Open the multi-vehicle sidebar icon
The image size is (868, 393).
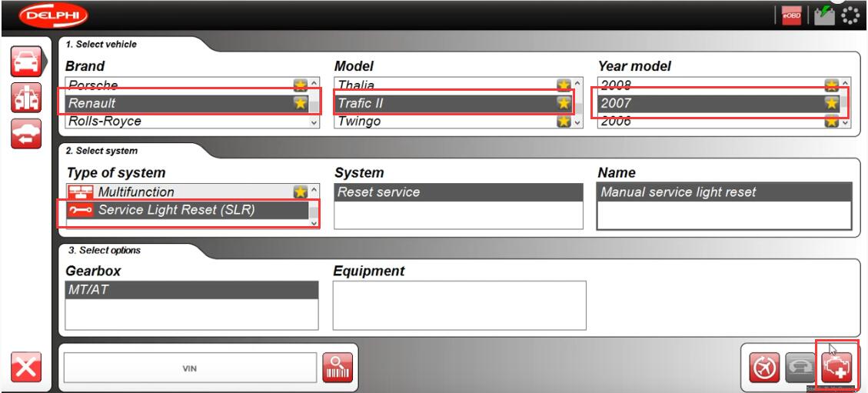tap(25, 100)
